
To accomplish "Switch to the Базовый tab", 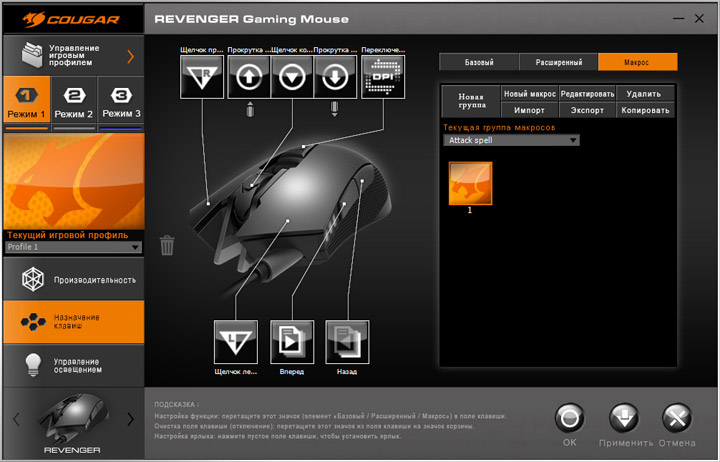I will click(x=479, y=62).
